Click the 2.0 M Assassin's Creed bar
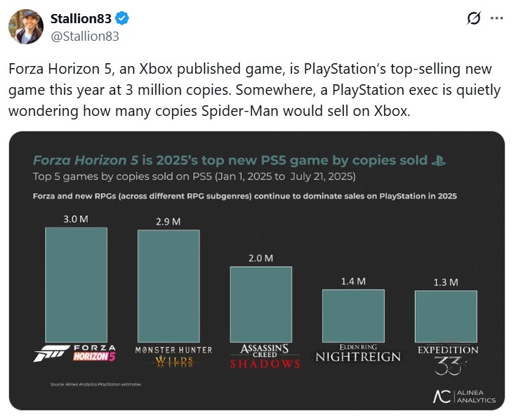Image resolution: width=516 pixels, height=420 pixels. coord(260,304)
